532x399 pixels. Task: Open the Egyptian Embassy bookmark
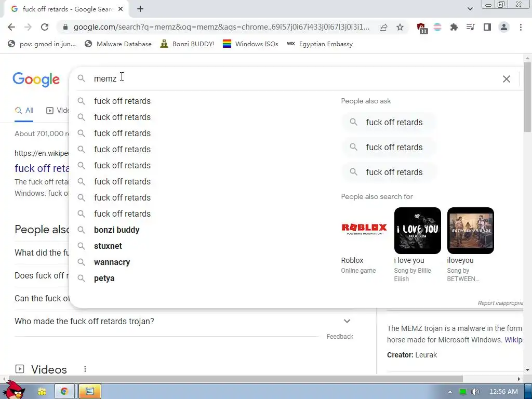click(320, 44)
